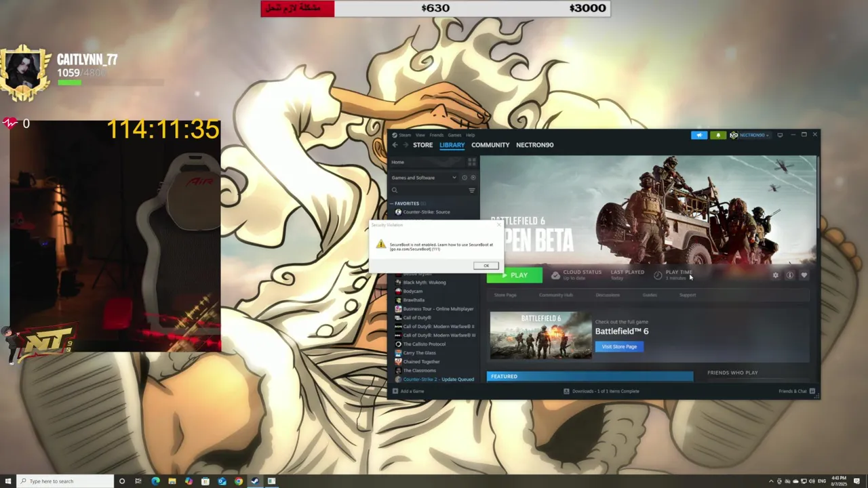
Task: Open the Help menu in Steam
Action: pos(471,135)
